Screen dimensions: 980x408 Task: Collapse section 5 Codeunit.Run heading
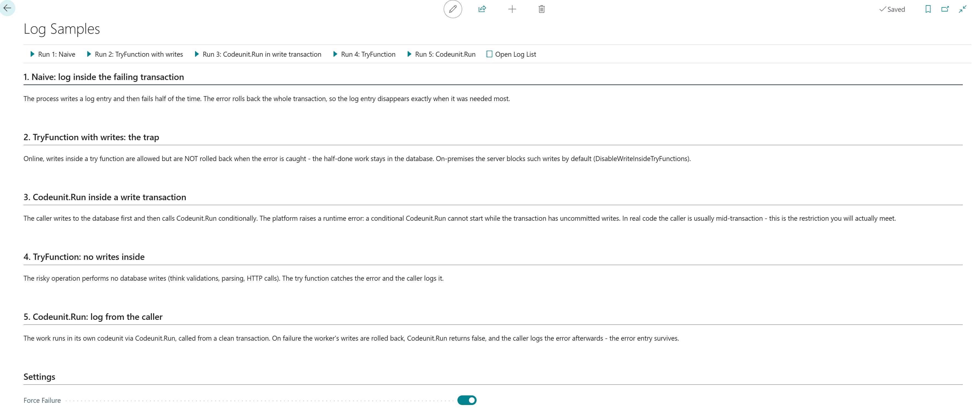pyautogui.click(x=93, y=317)
